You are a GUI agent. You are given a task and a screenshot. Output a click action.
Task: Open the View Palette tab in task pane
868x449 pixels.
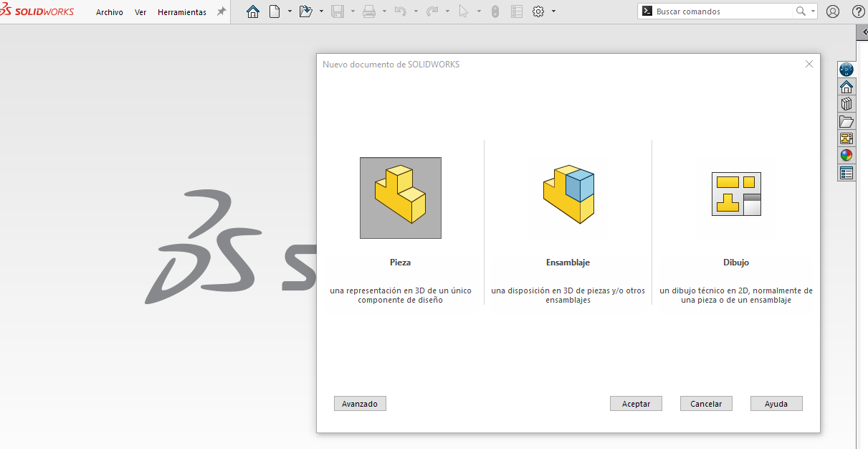[846, 138]
